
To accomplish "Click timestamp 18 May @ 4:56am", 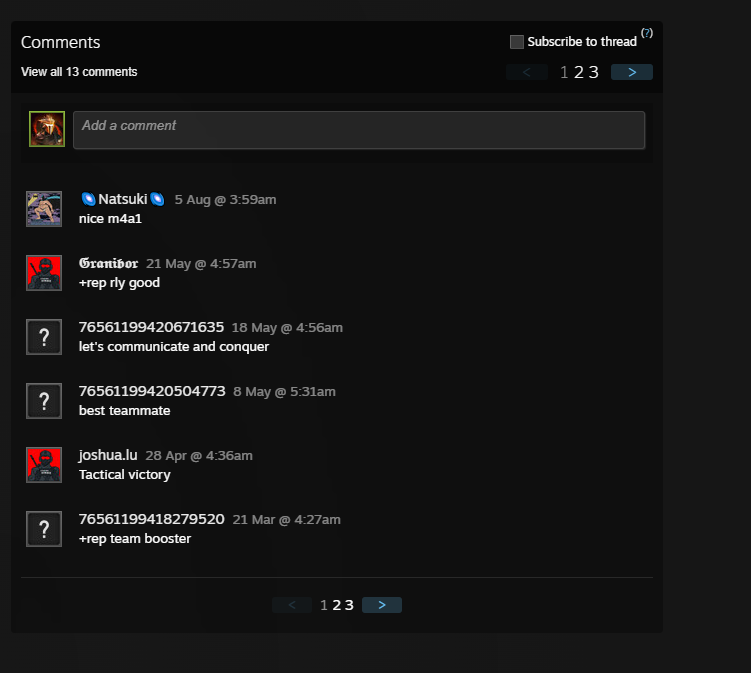I will pos(287,328).
